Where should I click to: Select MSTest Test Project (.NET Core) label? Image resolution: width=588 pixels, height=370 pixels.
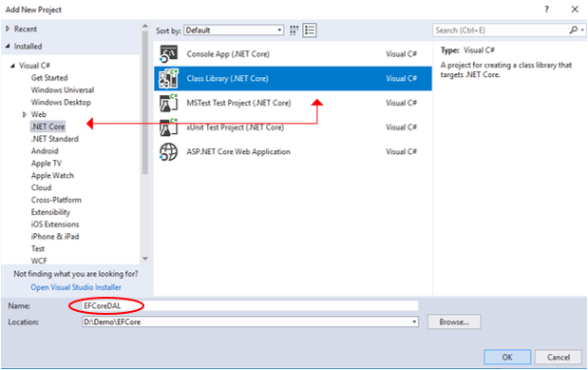coord(238,103)
